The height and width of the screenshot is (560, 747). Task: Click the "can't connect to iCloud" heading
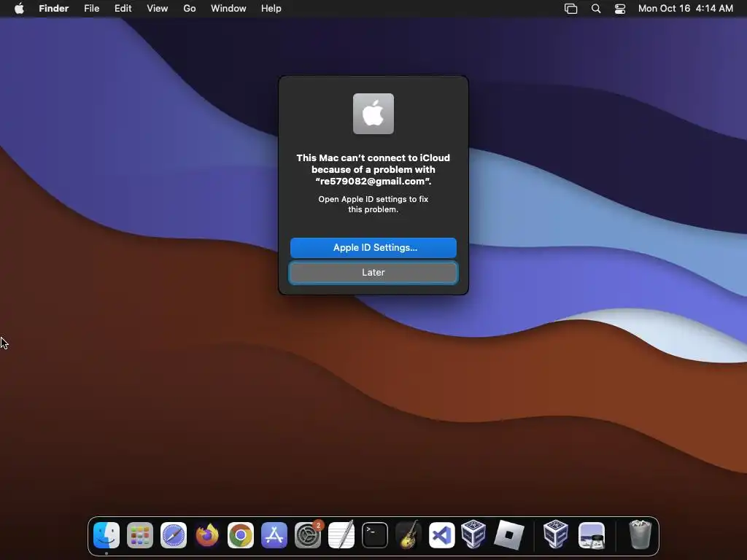[x=373, y=169]
